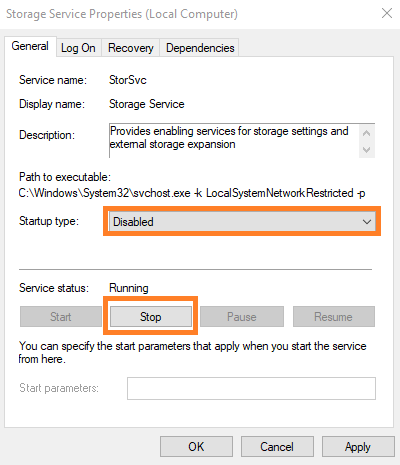The width and height of the screenshot is (400, 465).
Task: Click the greyed-out Start button
Action: [61, 316]
